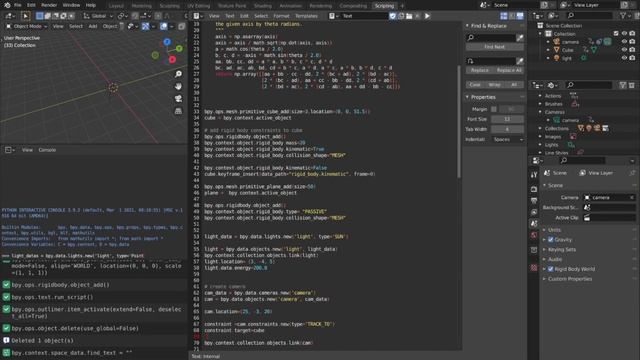Toggle the Register script checkbox icon

tap(393, 16)
